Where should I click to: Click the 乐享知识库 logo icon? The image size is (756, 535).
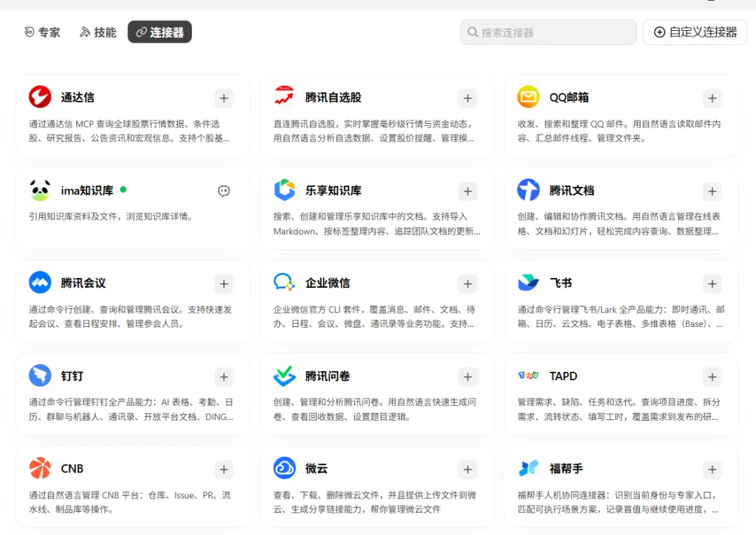(x=284, y=190)
